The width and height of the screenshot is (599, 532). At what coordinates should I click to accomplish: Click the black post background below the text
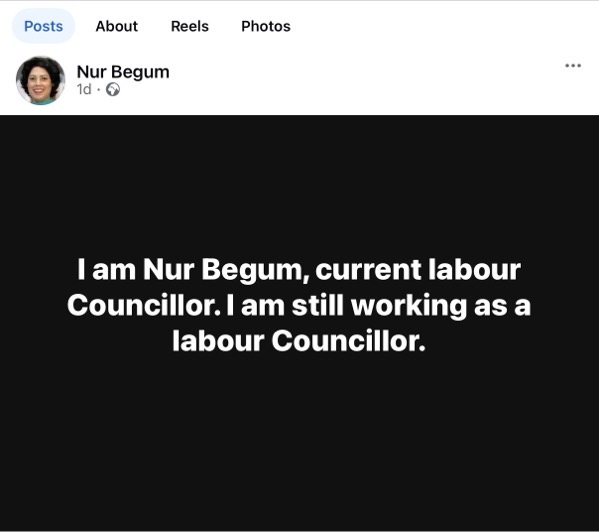click(299, 439)
